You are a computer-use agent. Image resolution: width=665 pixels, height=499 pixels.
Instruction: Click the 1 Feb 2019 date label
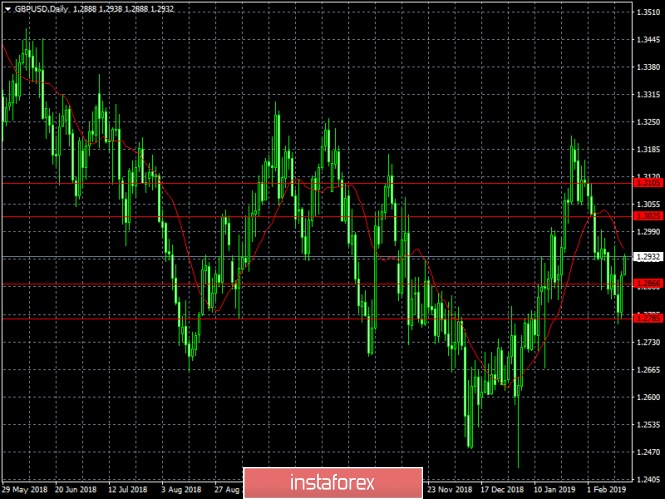pyautogui.click(x=603, y=491)
